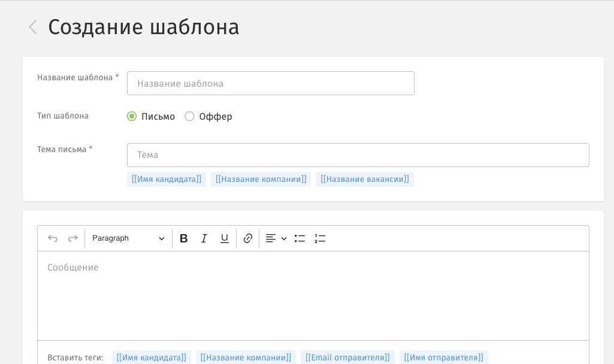Insert [[Email отправителя]] tag into message

(x=347, y=357)
